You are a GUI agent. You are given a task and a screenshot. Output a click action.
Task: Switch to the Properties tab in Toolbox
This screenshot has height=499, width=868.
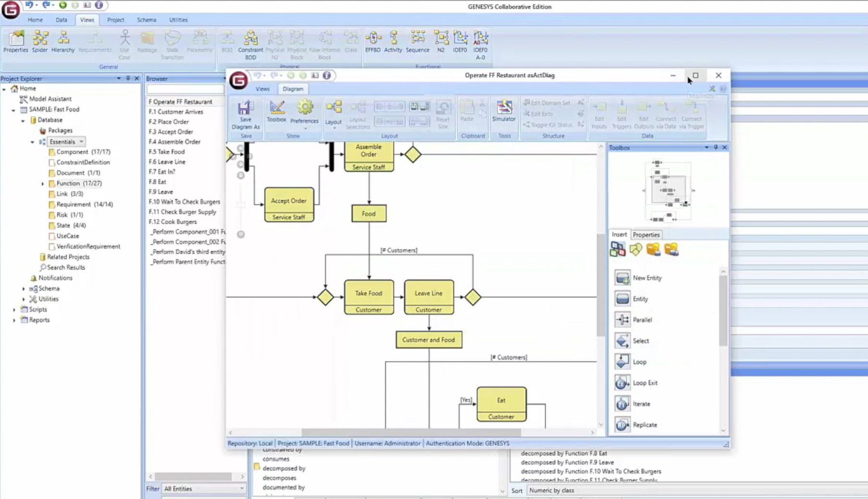pyautogui.click(x=646, y=235)
